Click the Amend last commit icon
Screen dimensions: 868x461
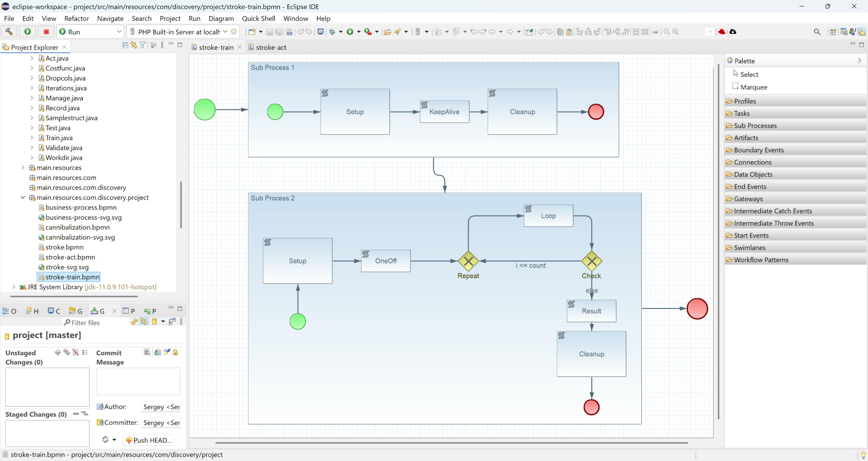pyautogui.click(x=157, y=352)
